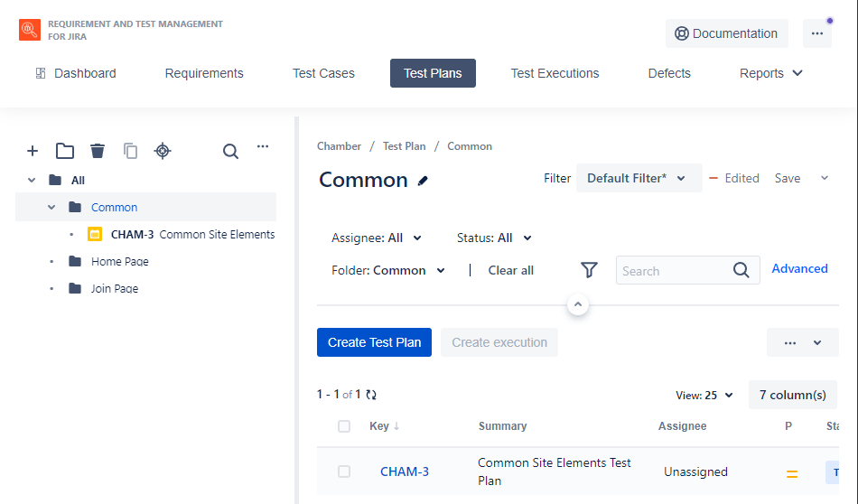Click the Documentation button
Viewport: 858px width, 504px height.
point(727,33)
